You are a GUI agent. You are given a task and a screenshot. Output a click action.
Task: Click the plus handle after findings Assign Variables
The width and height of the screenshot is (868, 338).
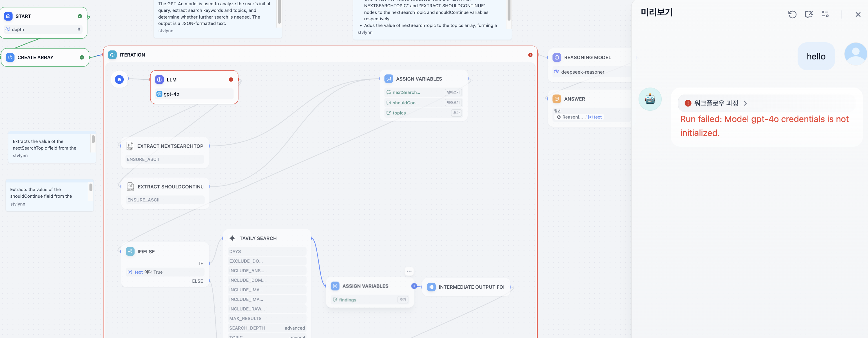click(414, 286)
